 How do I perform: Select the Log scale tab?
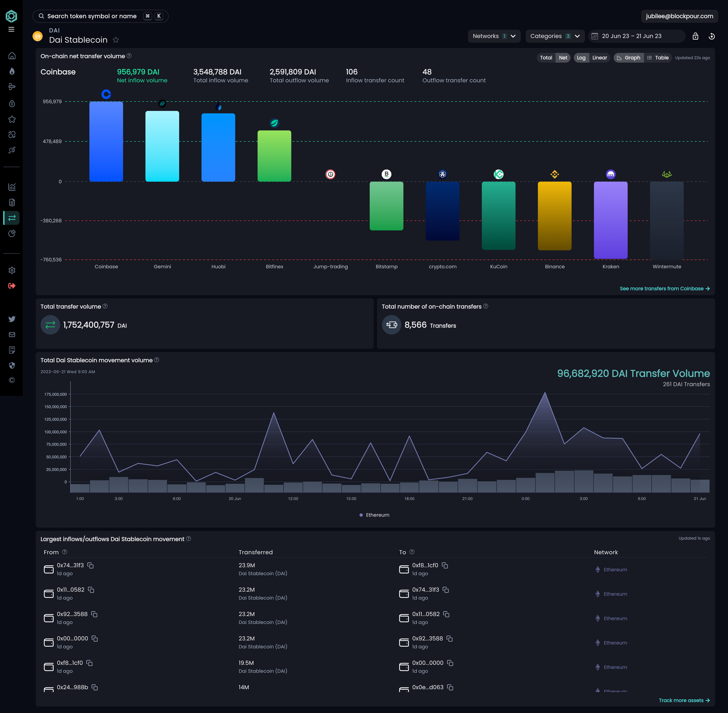pos(581,58)
